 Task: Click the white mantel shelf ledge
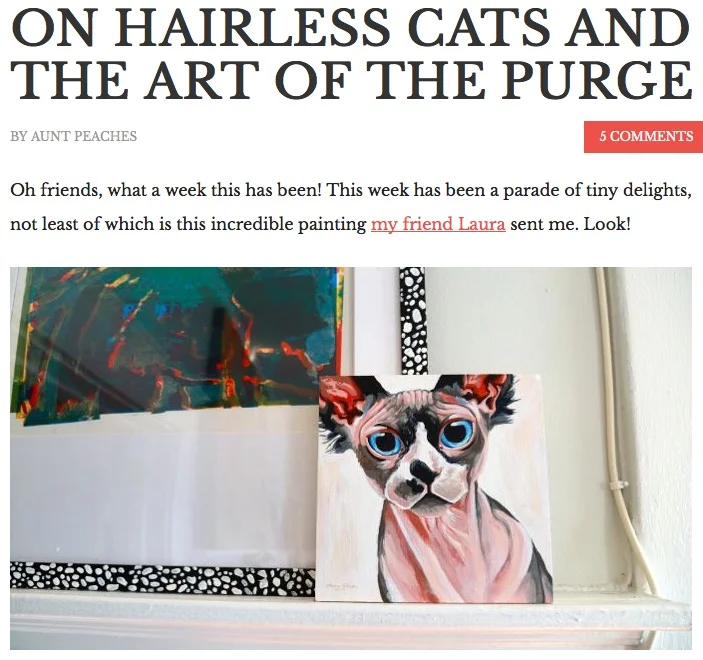(351, 621)
